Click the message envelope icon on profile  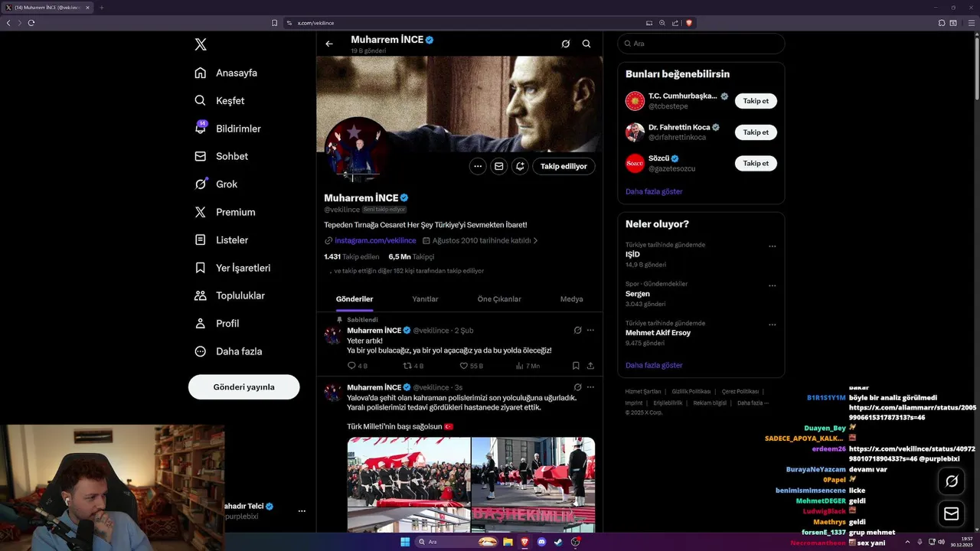(499, 166)
